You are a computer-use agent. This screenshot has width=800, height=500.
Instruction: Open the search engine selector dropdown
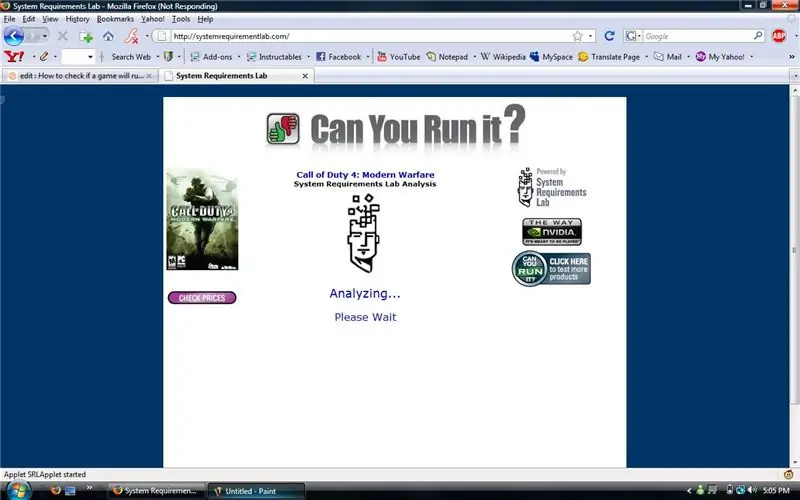click(x=633, y=36)
